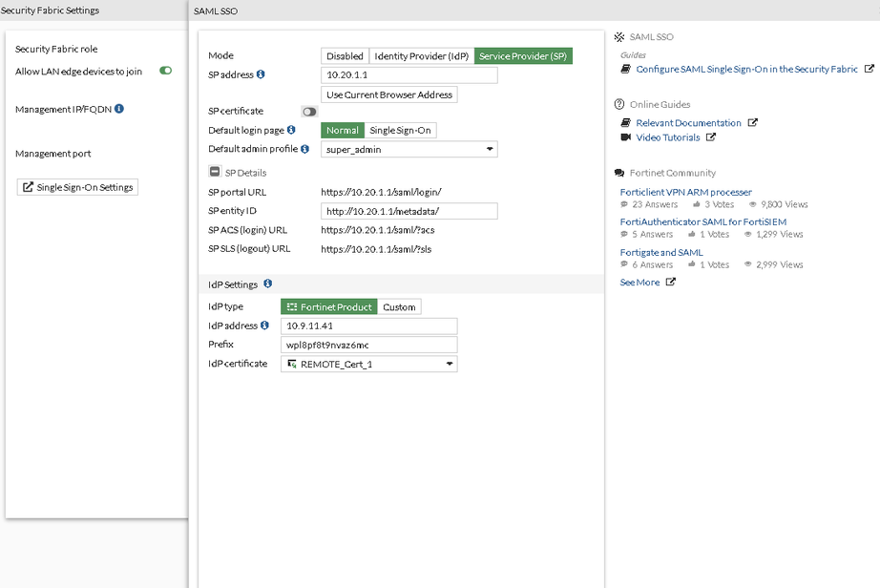
Task: Click the SP entity ID input field
Action: [409, 211]
